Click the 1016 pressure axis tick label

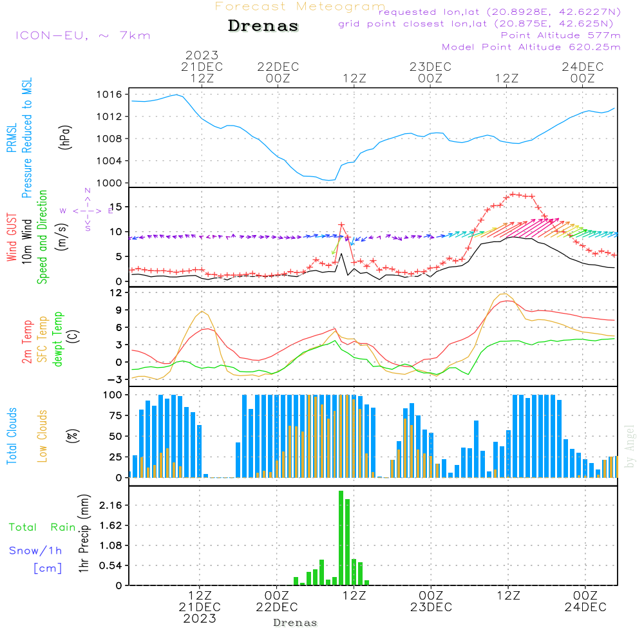(x=109, y=95)
